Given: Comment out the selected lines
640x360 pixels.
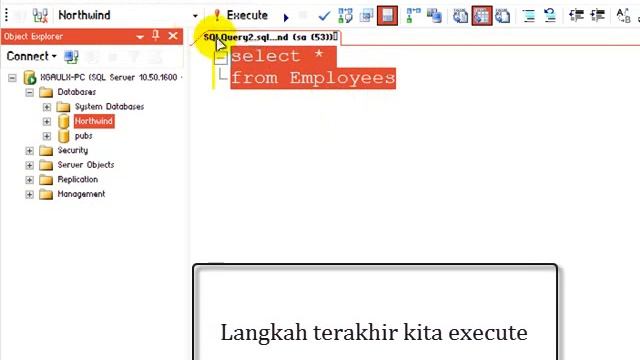Looking at the screenshot, I should point(529,16).
